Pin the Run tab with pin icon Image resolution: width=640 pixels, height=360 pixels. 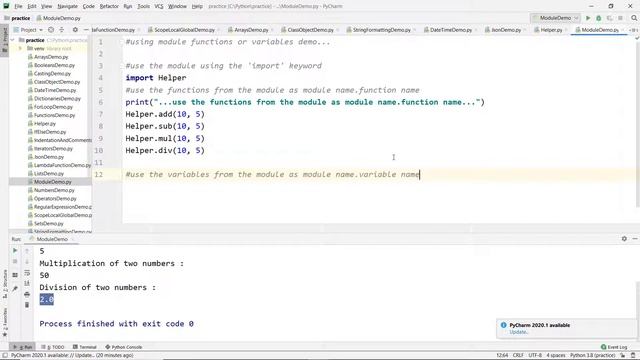[15, 289]
